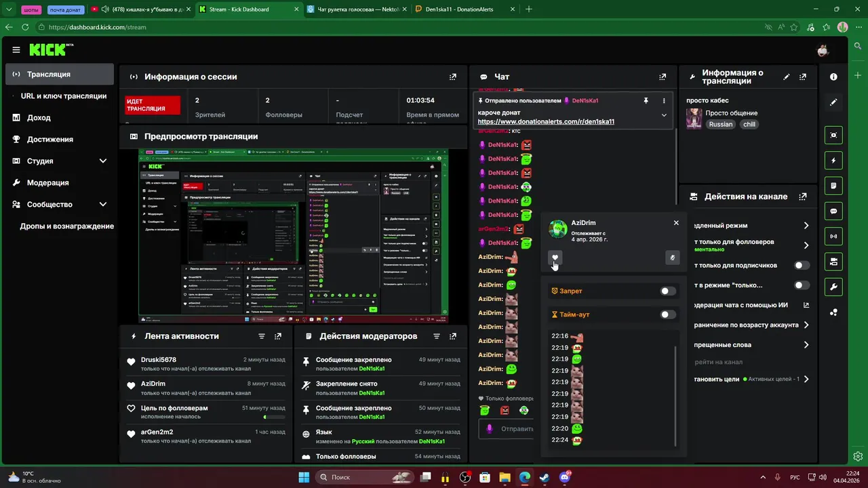This screenshot has height=488, width=868.
Task: Click the chill tag
Action: click(749, 125)
